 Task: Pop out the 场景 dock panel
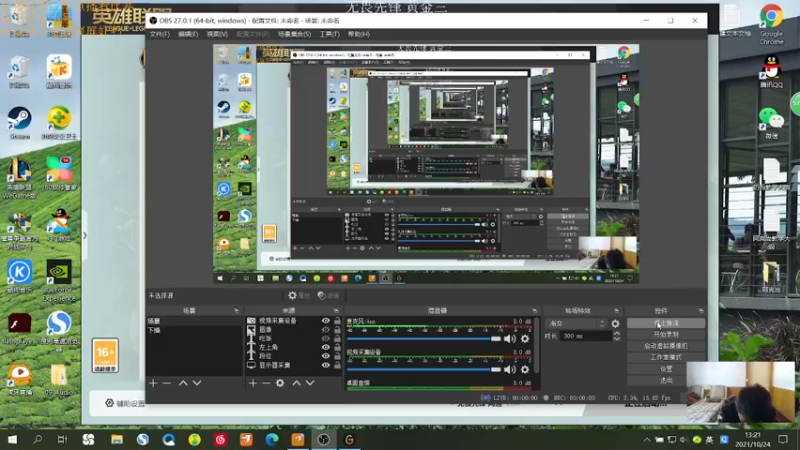point(236,310)
